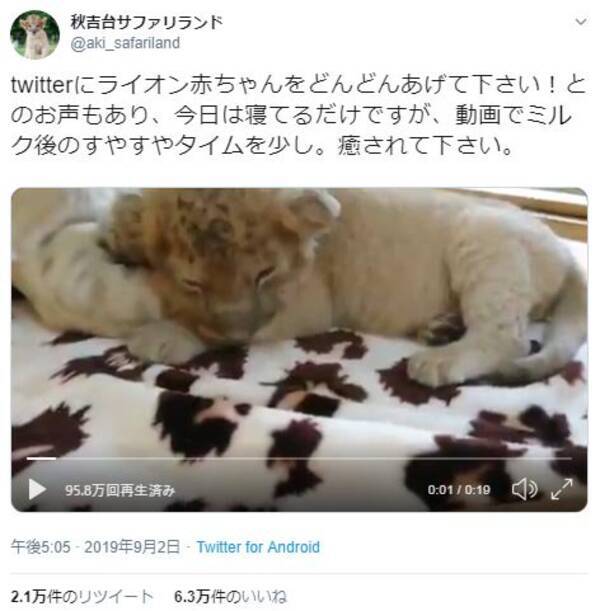Jump to the start of the played progress segment

27,459
